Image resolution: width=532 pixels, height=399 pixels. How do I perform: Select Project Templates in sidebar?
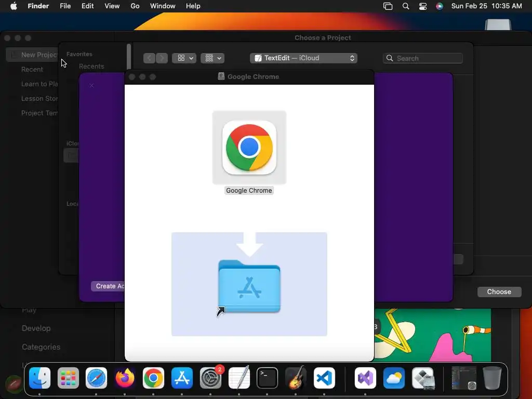[x=39, y=113]
